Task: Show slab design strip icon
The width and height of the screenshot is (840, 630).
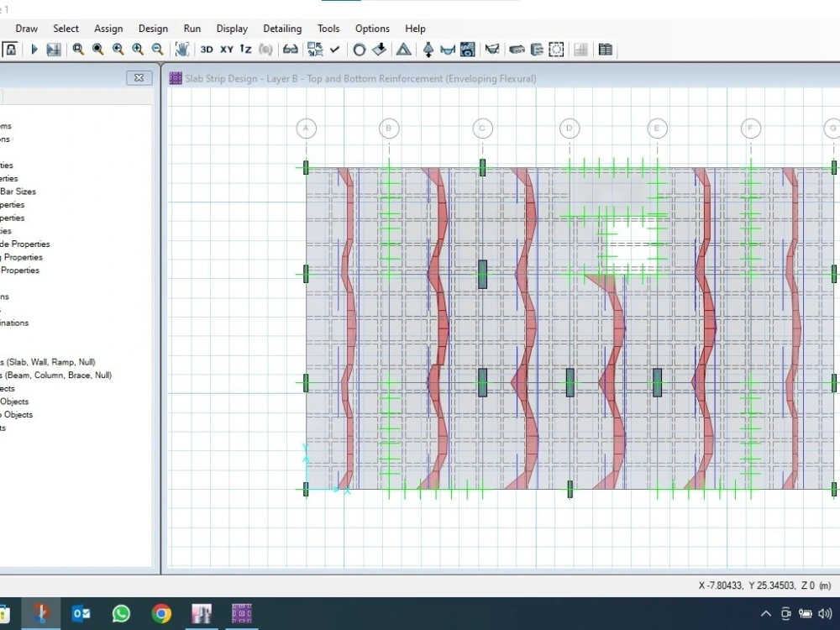Action: click(x=517, y=50)
